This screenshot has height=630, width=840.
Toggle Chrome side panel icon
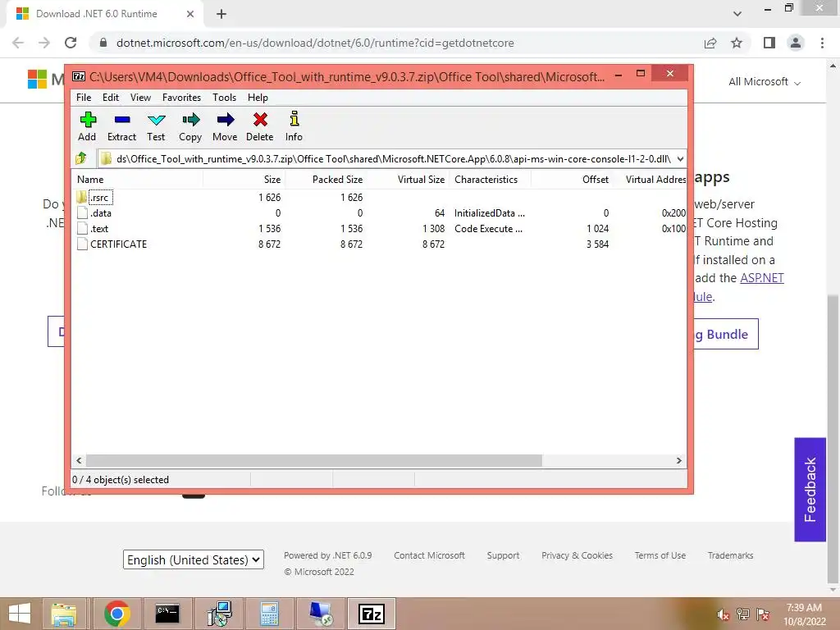tap(769, 43)
